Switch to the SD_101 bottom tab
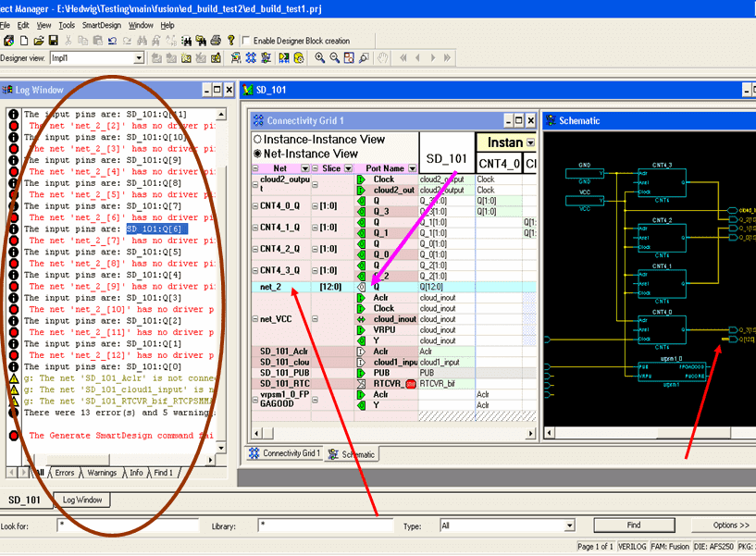 pos(24,500)
